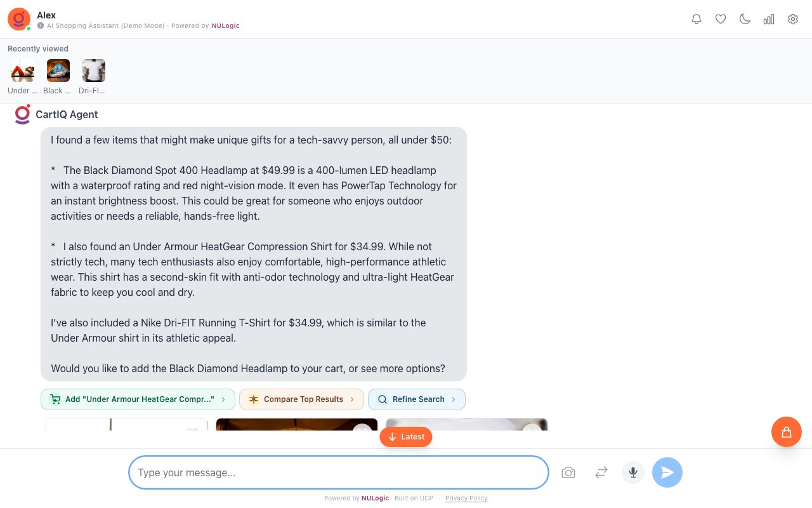
Task: Jump to Latest message
Action: 406,437
